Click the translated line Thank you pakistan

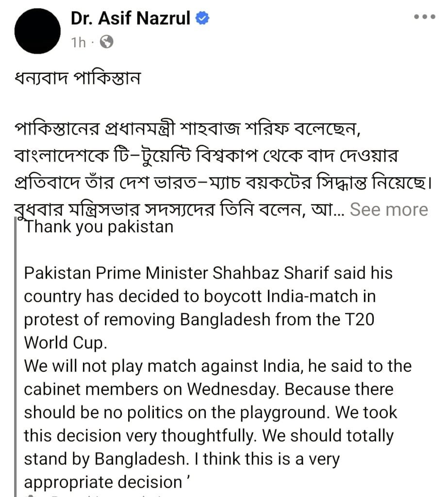click(x=99, y=227)
